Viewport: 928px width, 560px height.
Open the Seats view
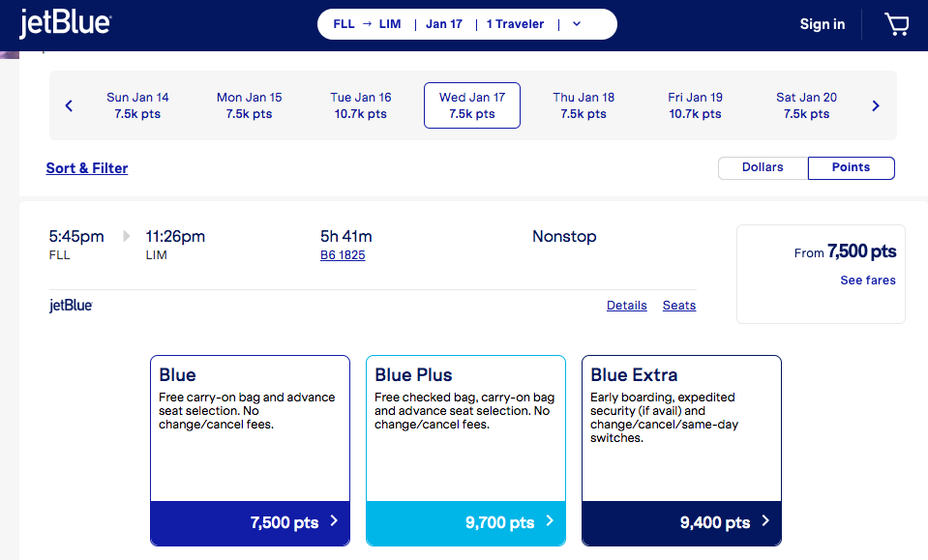[678, 305]
